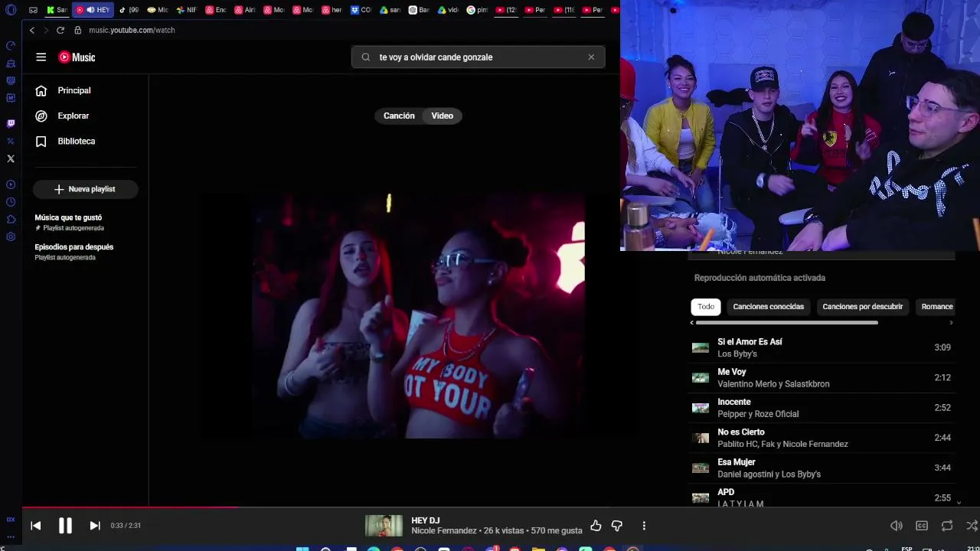Click the address bar URL

[x=132, y=30]
